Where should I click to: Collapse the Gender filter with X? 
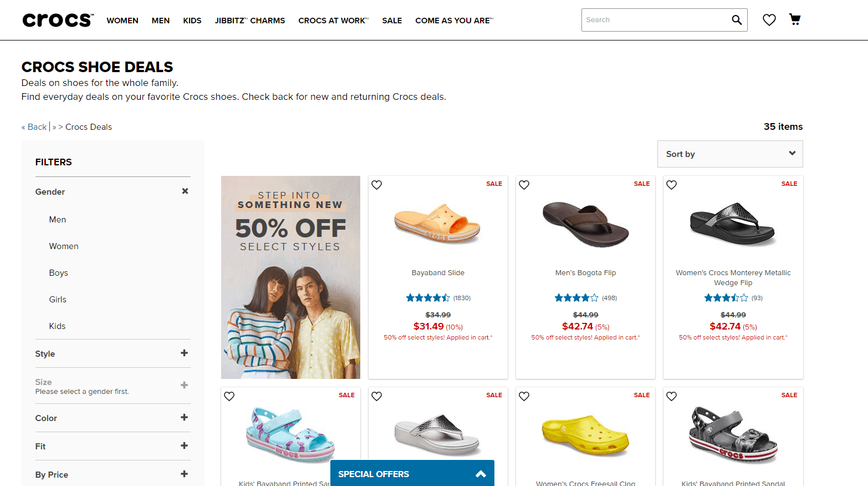tap(185, 191)
